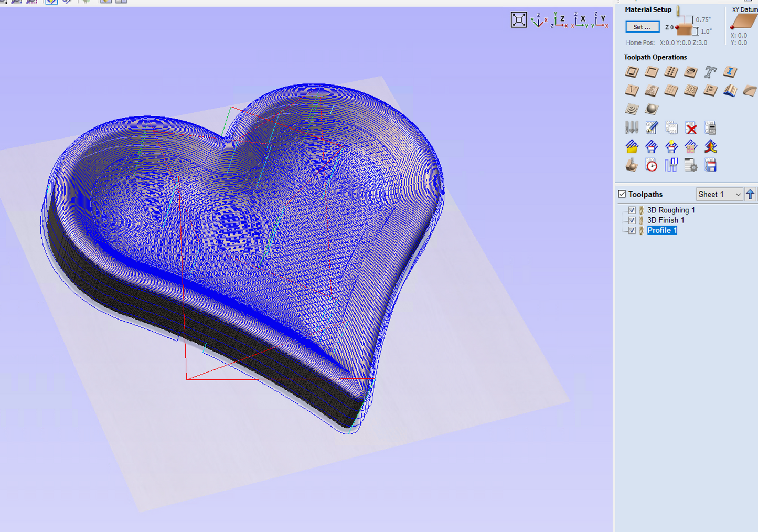Create a Profile toolpath
This screenshot has height=532, width=758.
pos(632,72)
